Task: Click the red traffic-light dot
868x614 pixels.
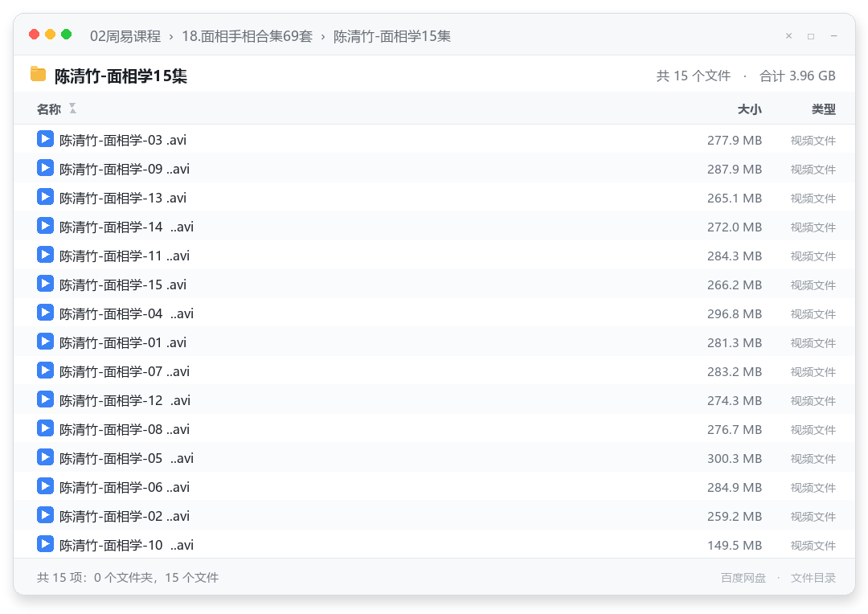Action: point(34,35)
